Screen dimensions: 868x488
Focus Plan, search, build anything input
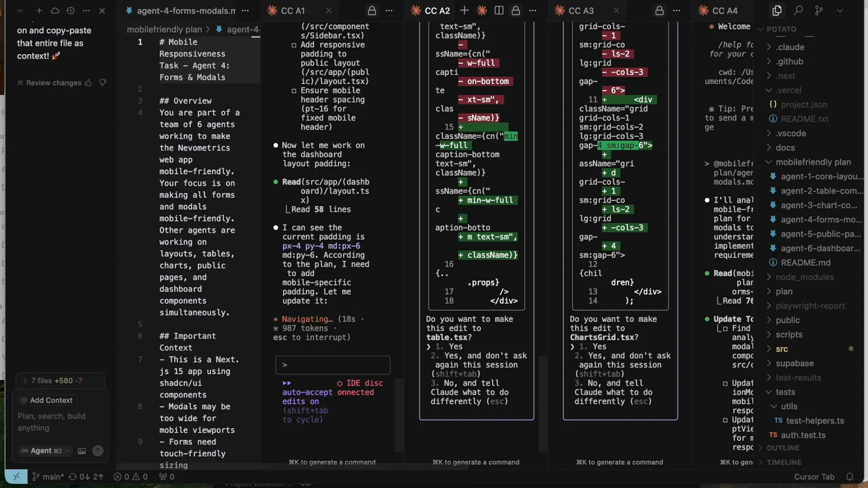point(60,422)
